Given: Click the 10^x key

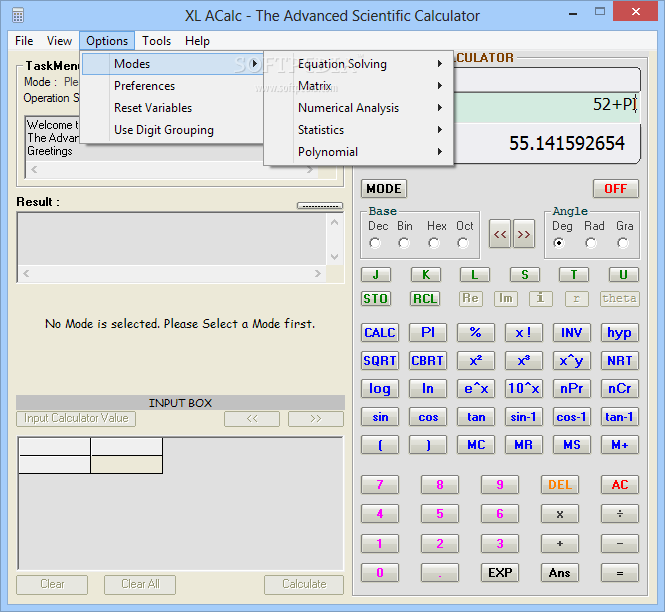Looking at the screenshot, I should 523,388.
